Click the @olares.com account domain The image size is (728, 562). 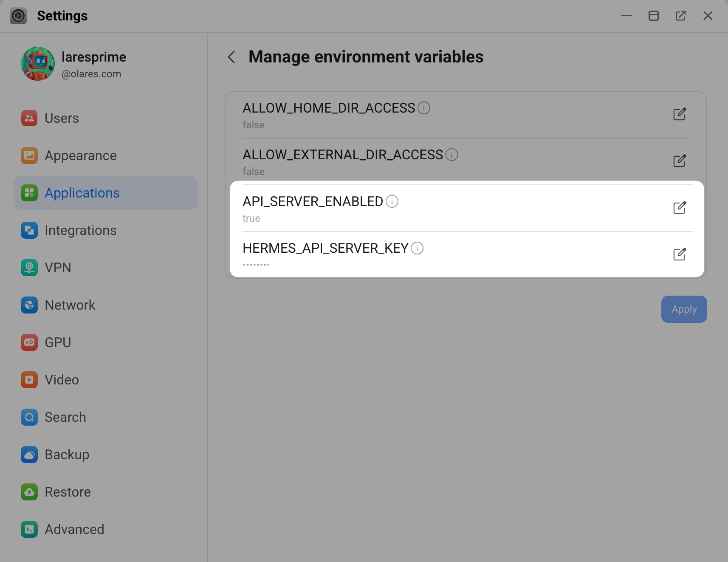(91, 74)
